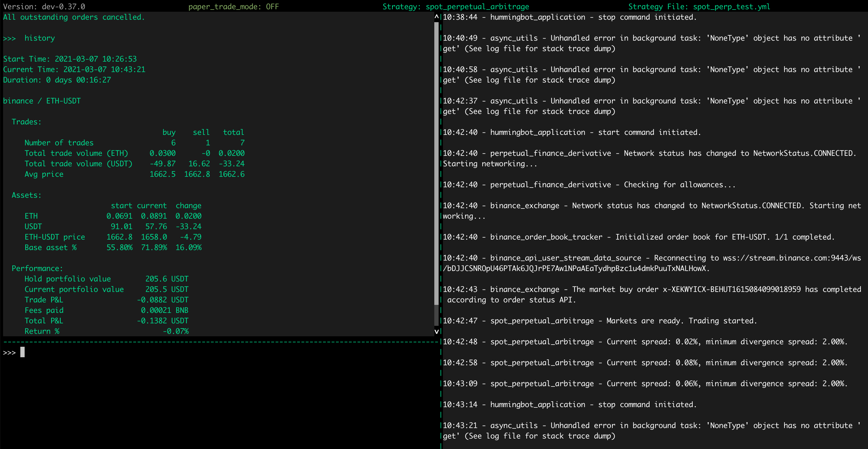The height and width of the screenshot is (449, 868).
Task: Click the Current spread 0.02% log line
Action: (640, 342)
